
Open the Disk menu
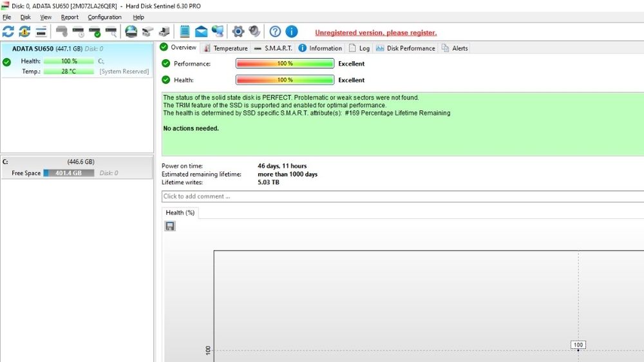26,17
